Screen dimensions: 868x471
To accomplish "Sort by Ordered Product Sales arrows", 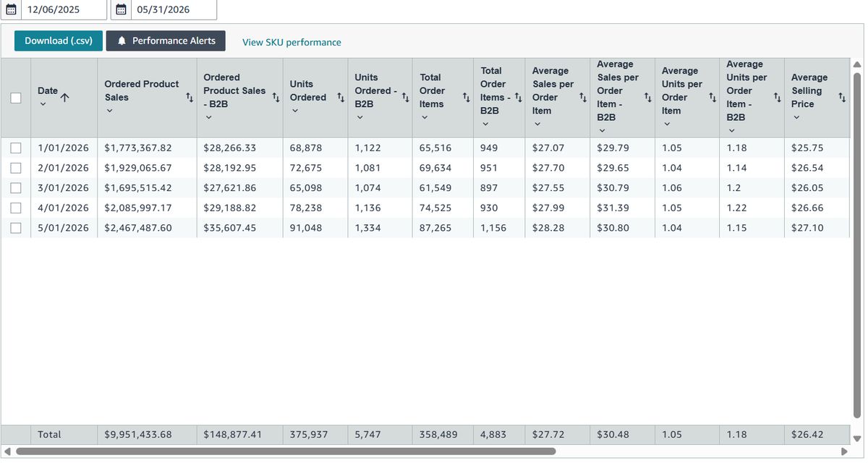I will click(190, 97).
